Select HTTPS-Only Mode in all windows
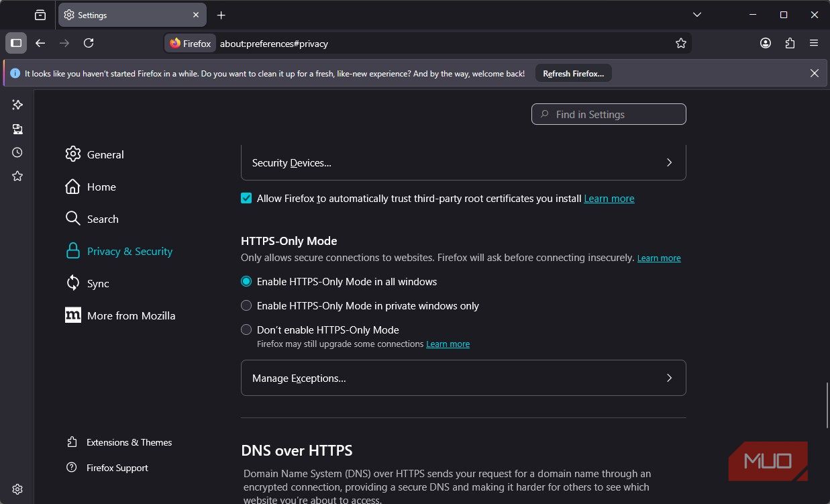The width and height of the screenshot is (830, 504). (x=246, y=282)
